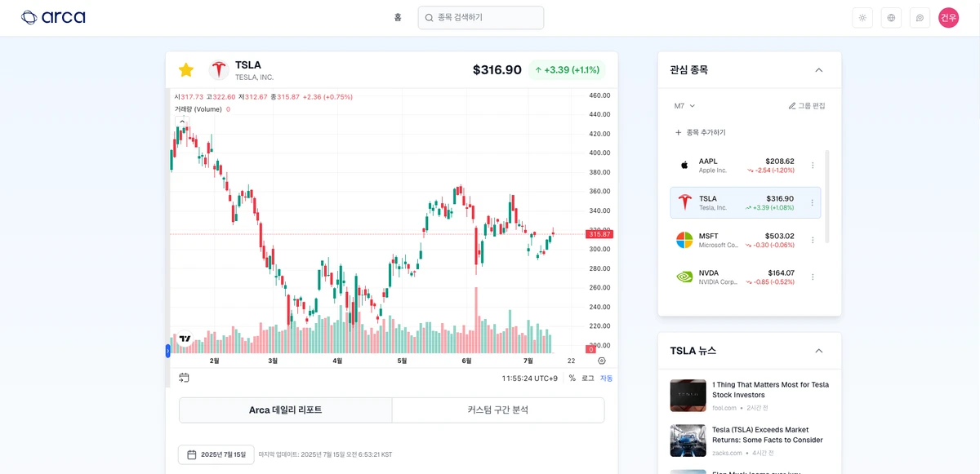Screen dimensions: 980x474
Task: Click the blue handle at chart left edge
Action: 167,351
